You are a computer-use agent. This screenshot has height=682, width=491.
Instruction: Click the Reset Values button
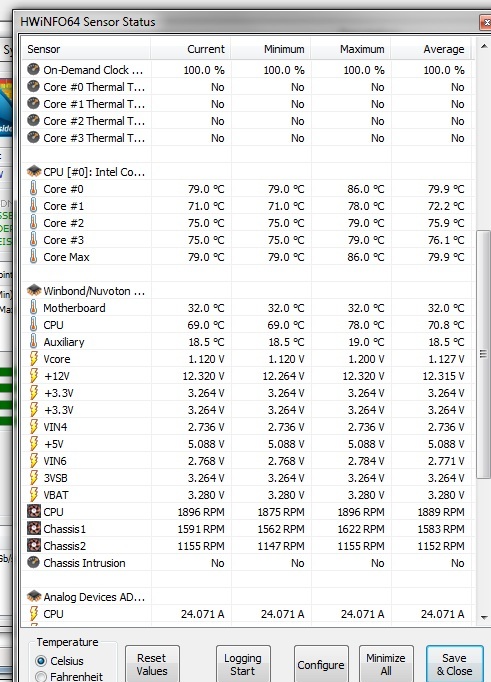152,664
